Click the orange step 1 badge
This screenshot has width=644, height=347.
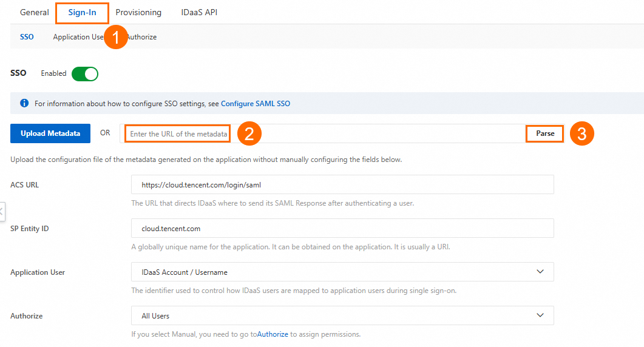tap(115, 37)
